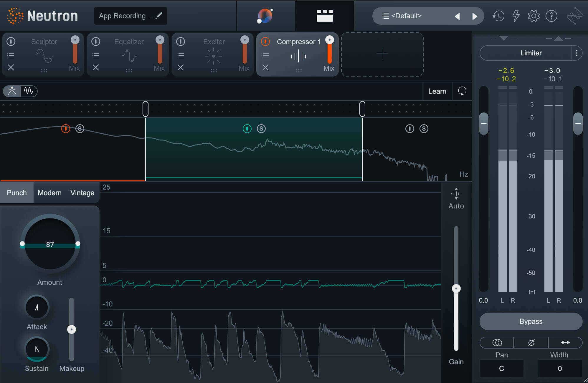This screenshot has width=588, height=383.
Task: Toggle Compressor 1 module power
Action: (x=265, y=42)
